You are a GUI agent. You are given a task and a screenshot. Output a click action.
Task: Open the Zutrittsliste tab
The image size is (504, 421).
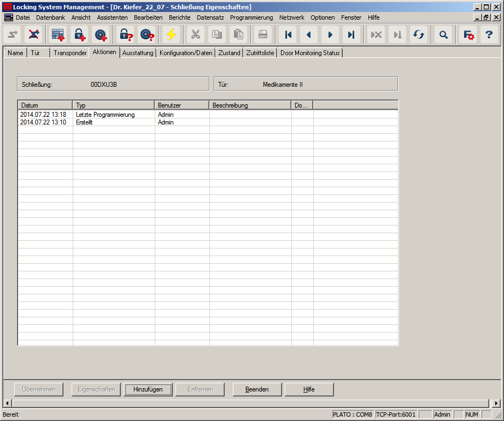[260, 53]
